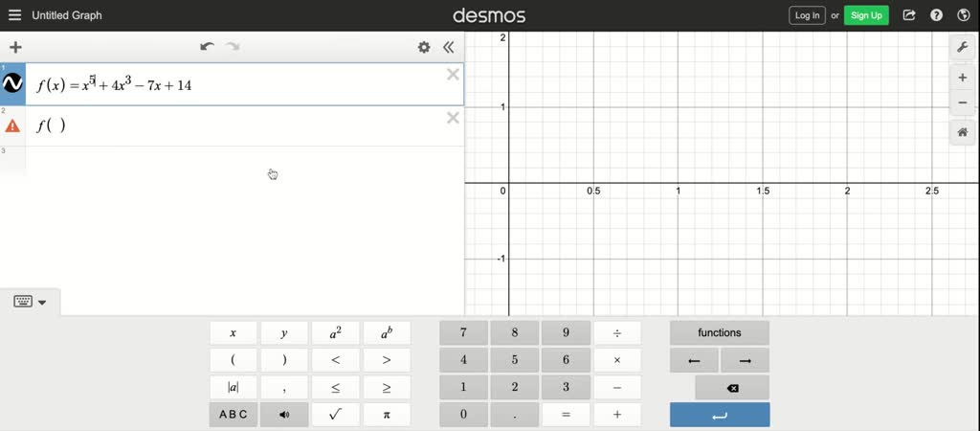
Task: Click the Log In button
Action: pos(807,15)
